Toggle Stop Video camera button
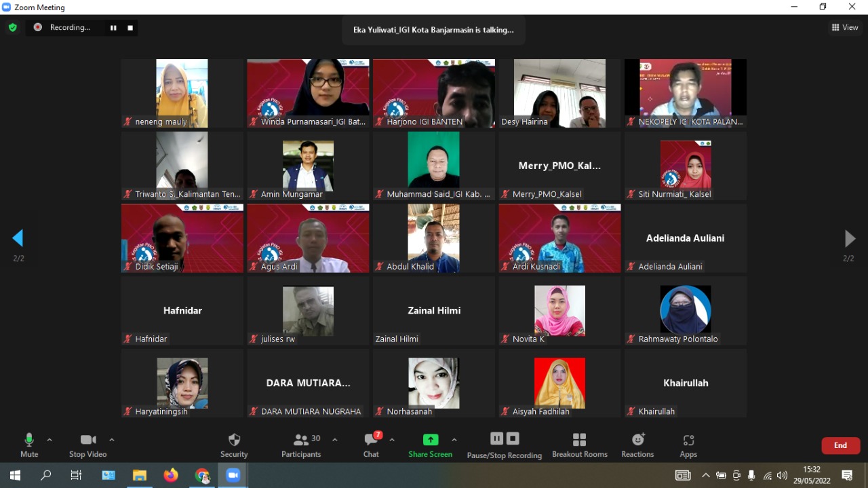 (88, 445)
